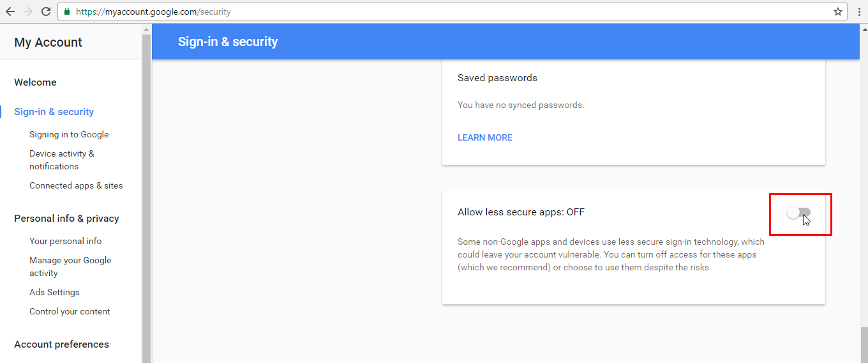868x363 pixels.
Task: Open Manage your Google activity
Action: pyautogui.click(x=70, y=266)
